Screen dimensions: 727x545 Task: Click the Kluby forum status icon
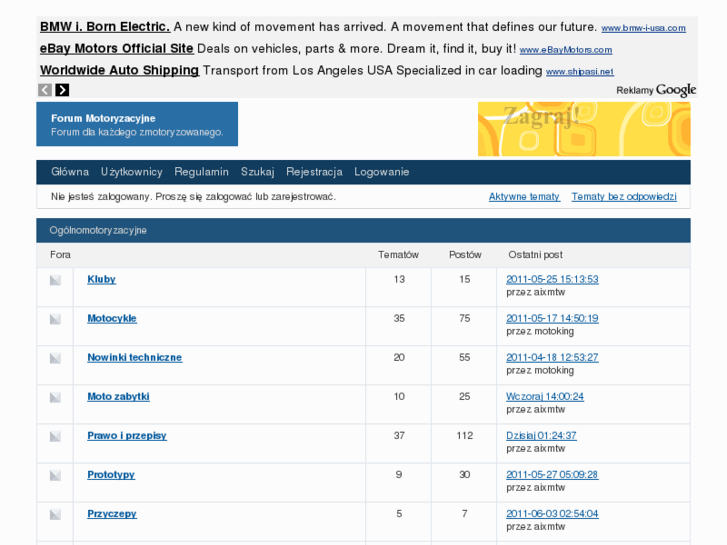(x=55, y=280)
